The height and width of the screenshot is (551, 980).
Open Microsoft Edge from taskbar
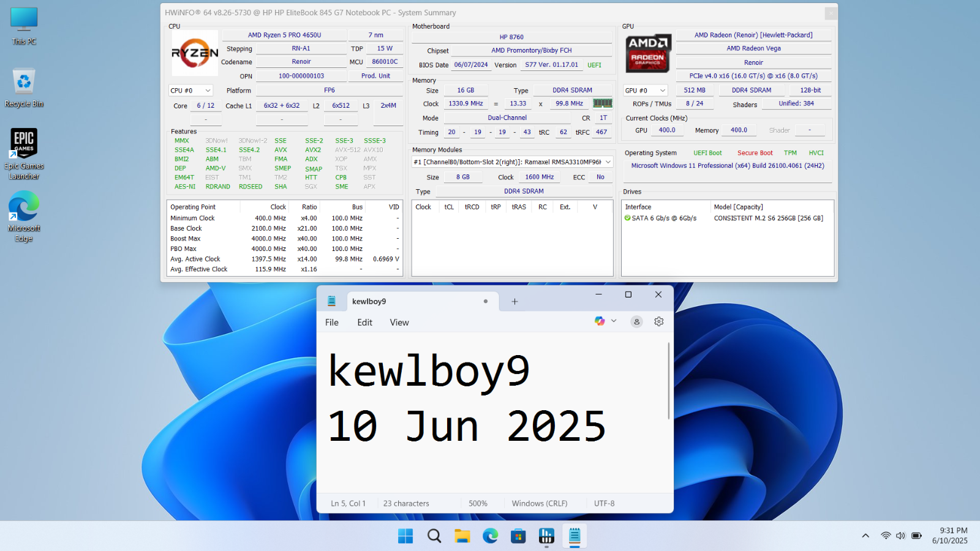(x=491, y=536)
